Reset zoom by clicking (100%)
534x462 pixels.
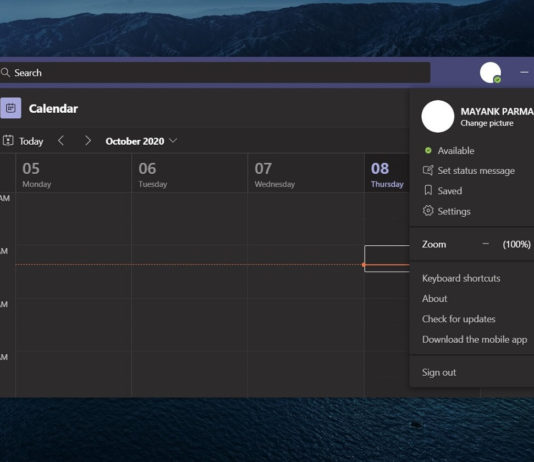pos(517,244)
